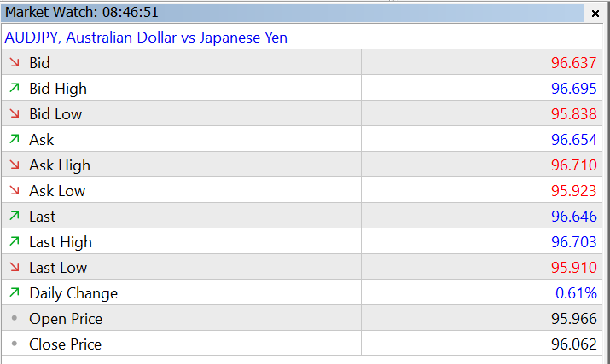This screenshot has width=610, height=364.
Task: Click the Ask value 96.654
Action: [x=573, y=140]
